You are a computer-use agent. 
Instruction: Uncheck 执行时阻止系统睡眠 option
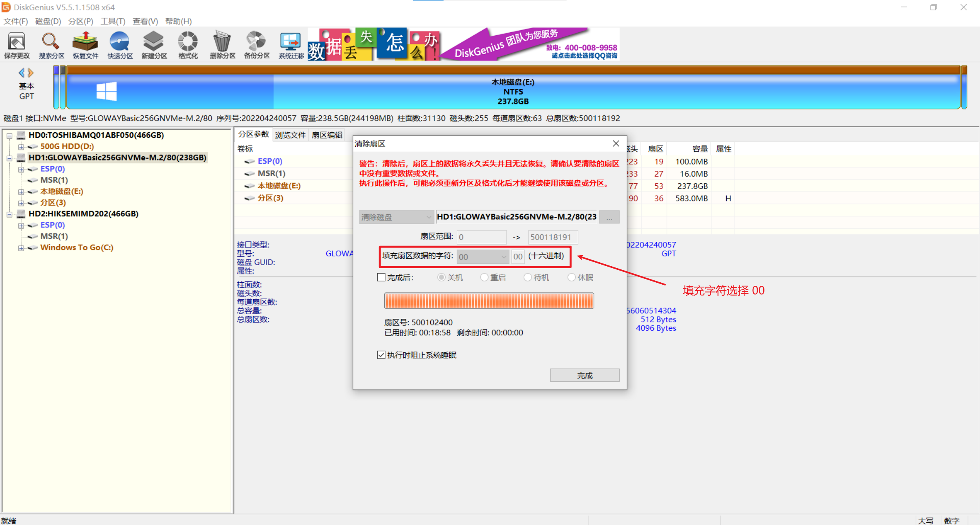click(x=381, y=355)
